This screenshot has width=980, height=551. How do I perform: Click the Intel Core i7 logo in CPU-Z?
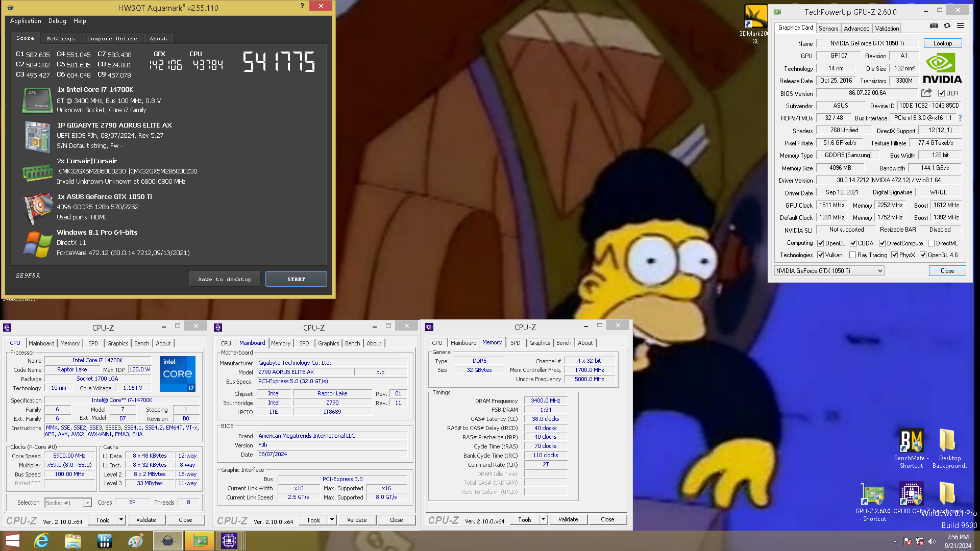tap(178, 374)
